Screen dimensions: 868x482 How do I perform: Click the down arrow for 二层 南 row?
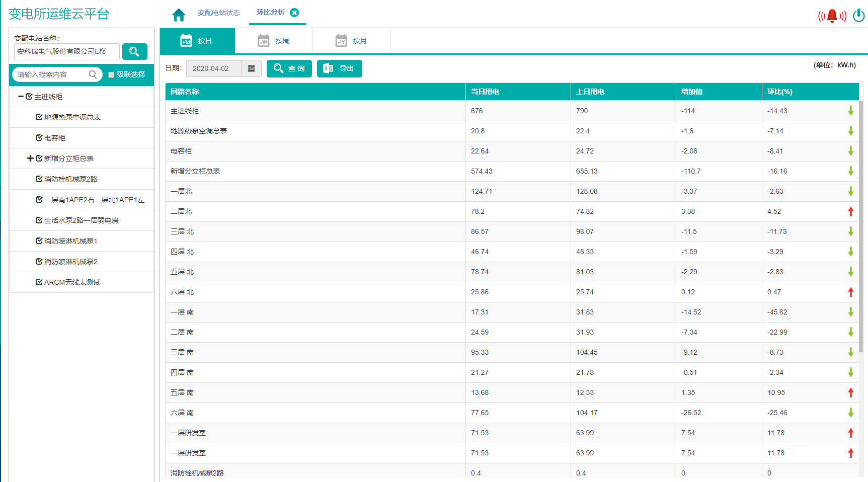pyautogui.click(x=851, y=332)
